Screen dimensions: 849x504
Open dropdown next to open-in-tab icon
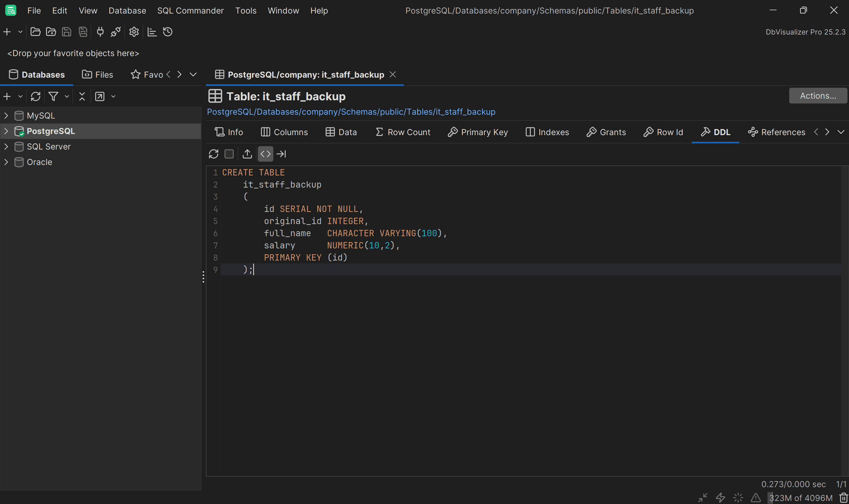[x=113, y=96]
